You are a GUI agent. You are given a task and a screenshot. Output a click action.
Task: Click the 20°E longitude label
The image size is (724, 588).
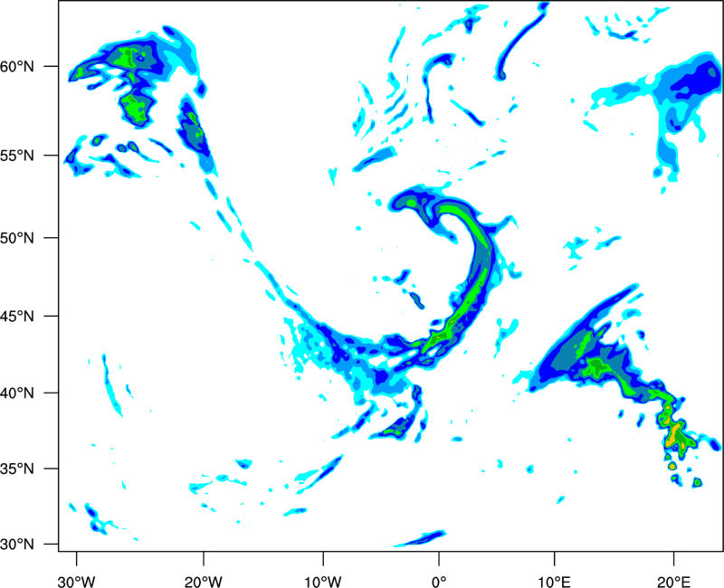[673, 582]
